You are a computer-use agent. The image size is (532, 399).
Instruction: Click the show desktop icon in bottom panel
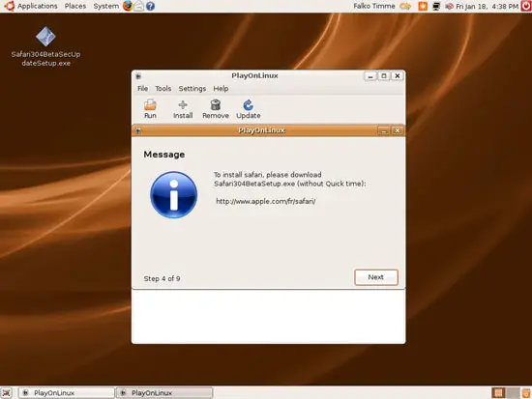pos(7,392)
